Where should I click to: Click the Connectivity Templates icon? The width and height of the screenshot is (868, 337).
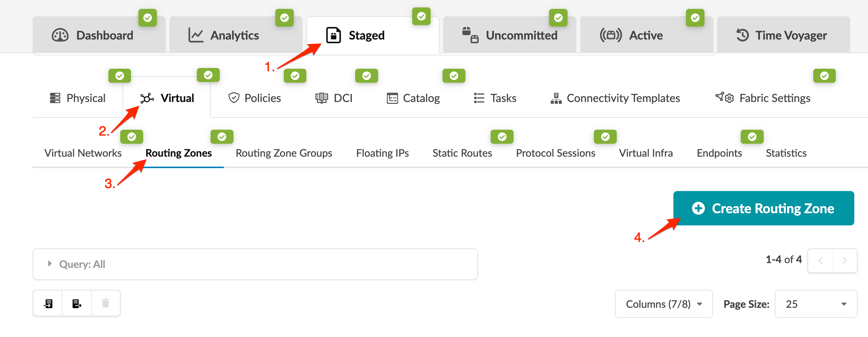coord(556,98)
